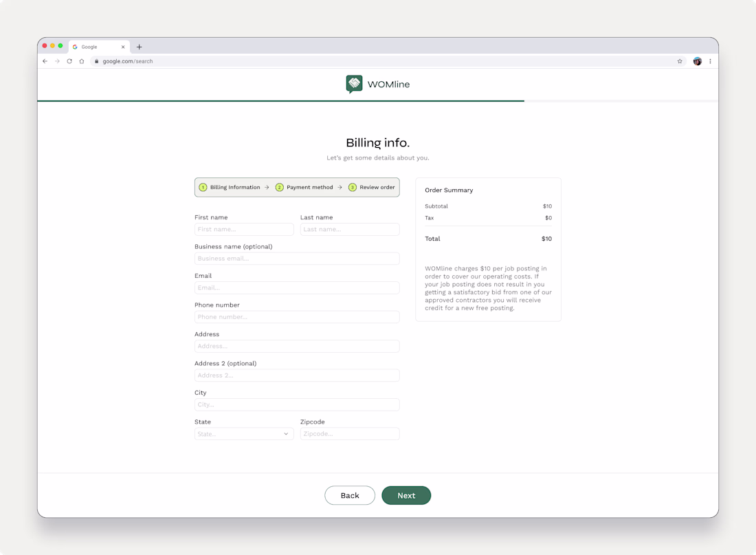756x555 pixels.
Task: Click the Next button
Action: click(x=406, y=495)
